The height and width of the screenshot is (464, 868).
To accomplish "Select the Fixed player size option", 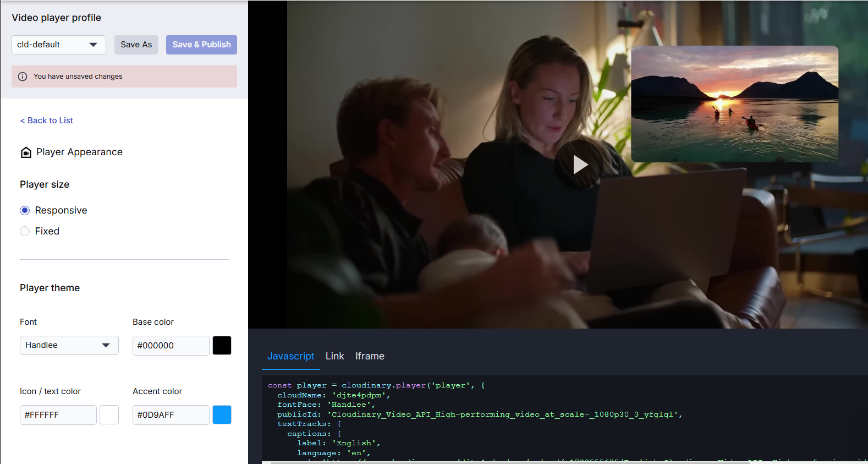I will 25,231.
